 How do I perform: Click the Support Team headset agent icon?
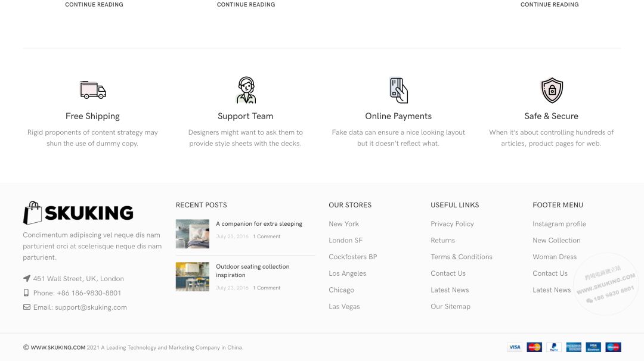tap(246, 90)
